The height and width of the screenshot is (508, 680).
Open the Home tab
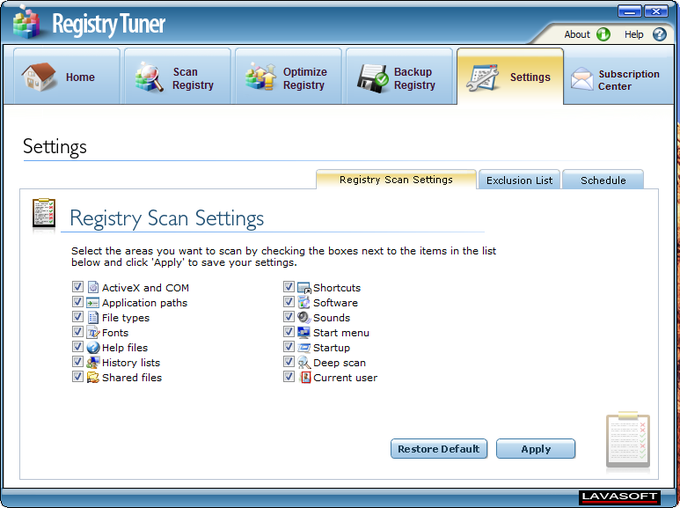[66, 76]
